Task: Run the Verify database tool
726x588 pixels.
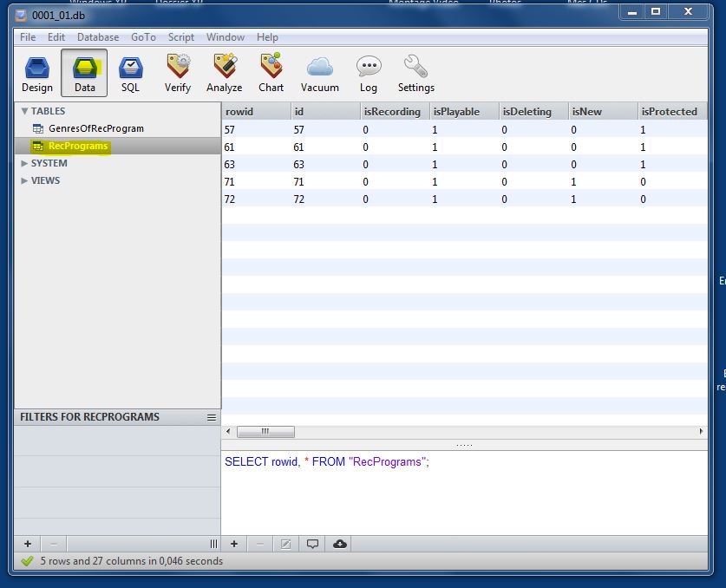Action: click(x=178, y=73)
